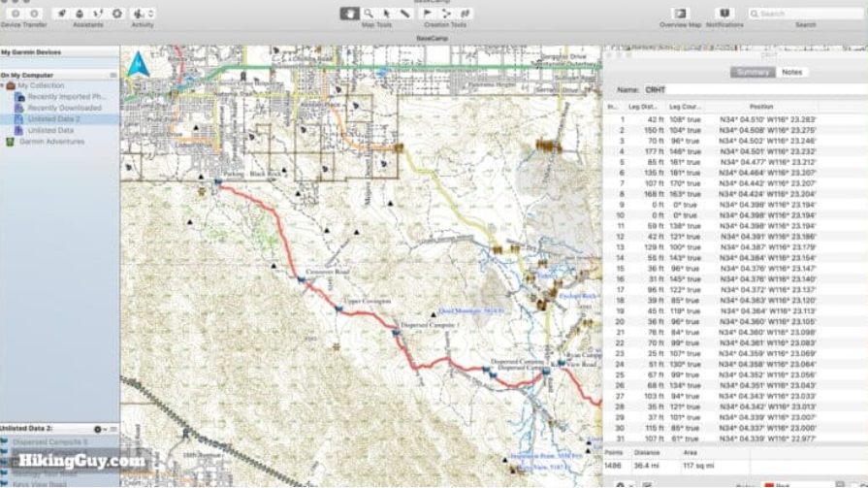The image size is (868, 488).
Task: Collapse the My Collection tree
Action: pyautogui.click(x=3, y=85)
